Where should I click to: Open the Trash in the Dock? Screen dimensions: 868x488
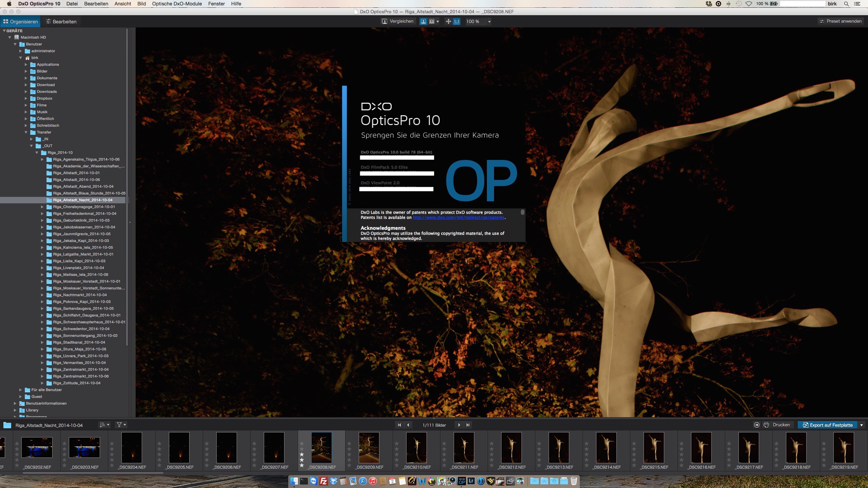[574, 481]
